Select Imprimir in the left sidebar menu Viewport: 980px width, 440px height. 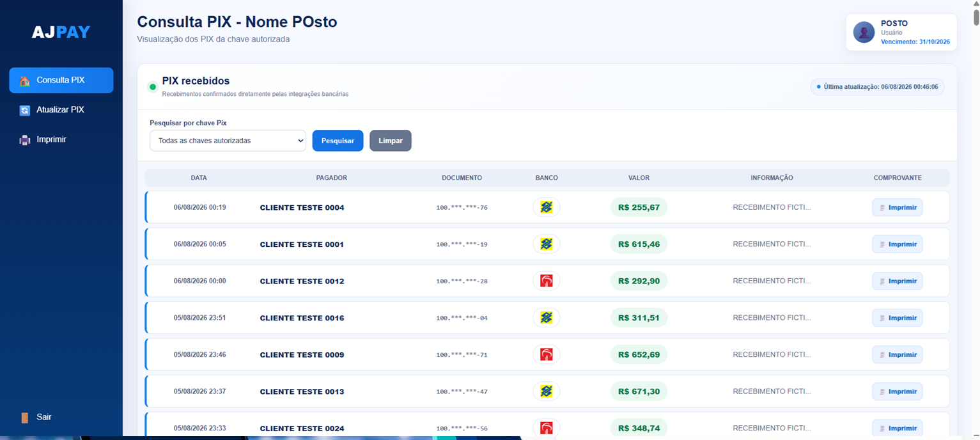[x=61, y=139]
